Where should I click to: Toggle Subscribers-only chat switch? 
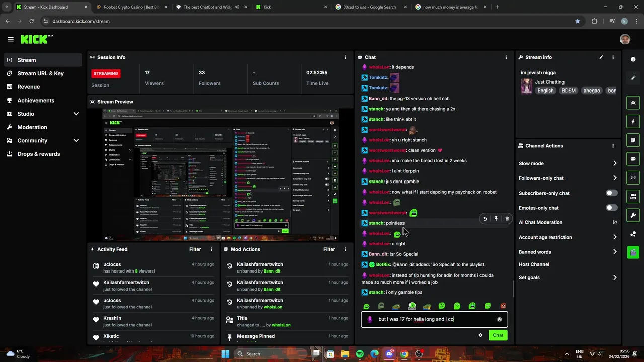(x=611, y=193)
